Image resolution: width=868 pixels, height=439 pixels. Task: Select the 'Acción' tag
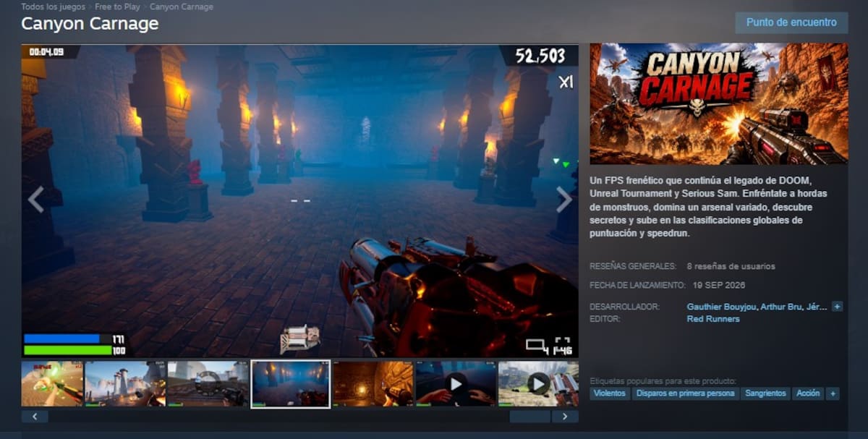pos(808,393)
